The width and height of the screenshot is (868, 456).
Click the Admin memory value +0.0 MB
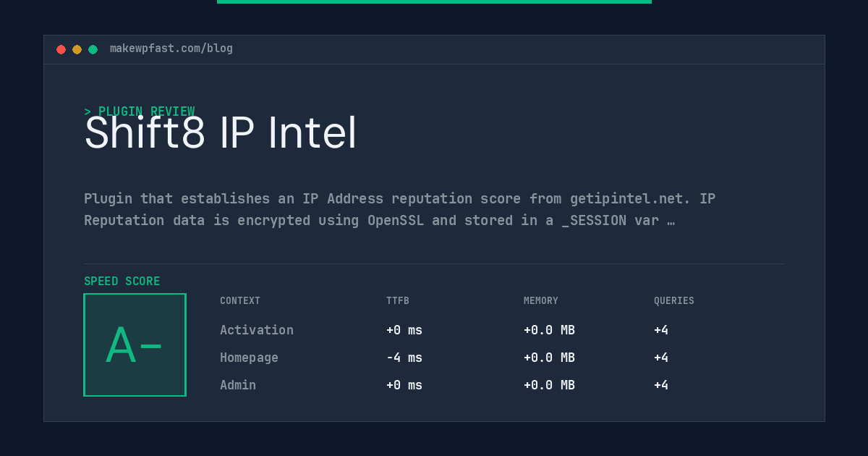tap(549, 385)
